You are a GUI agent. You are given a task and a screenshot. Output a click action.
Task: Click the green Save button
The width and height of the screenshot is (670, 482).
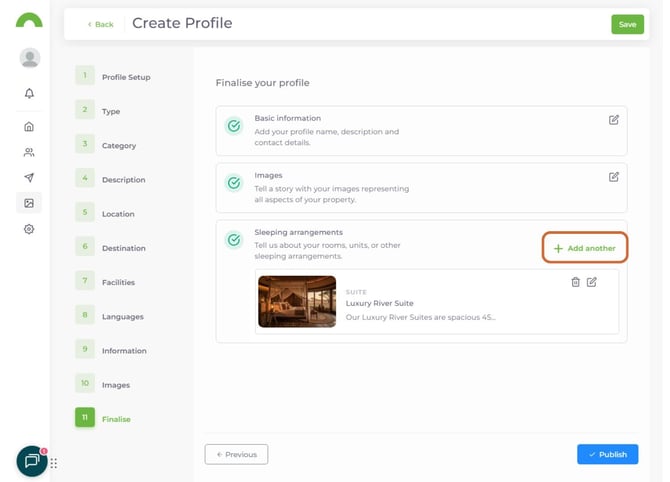coord(627,24)
